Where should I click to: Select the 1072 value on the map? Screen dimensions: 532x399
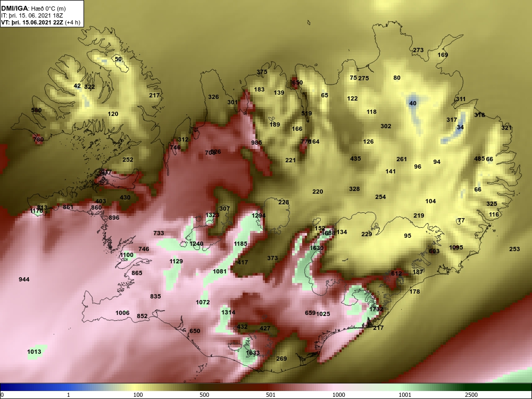pyautogui.click(x=203, y=302)
